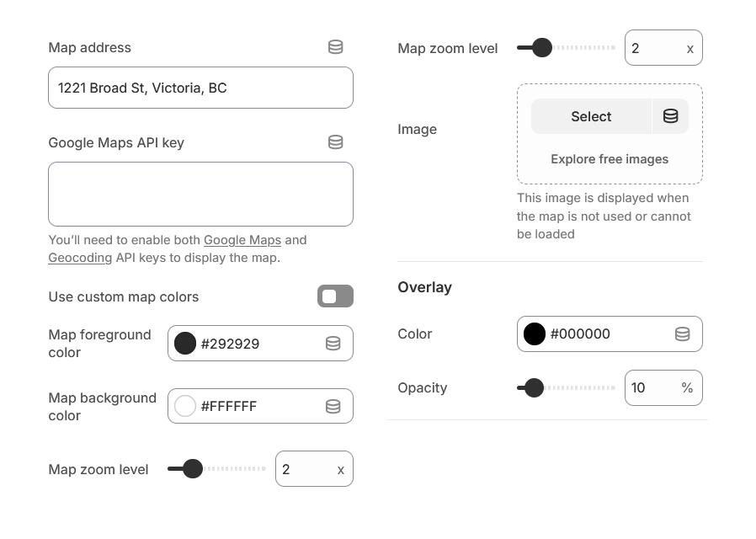Open the white #FFFFFF background color swatch
The height and width of the screenshot is (539, 756).
coord(184,405)
